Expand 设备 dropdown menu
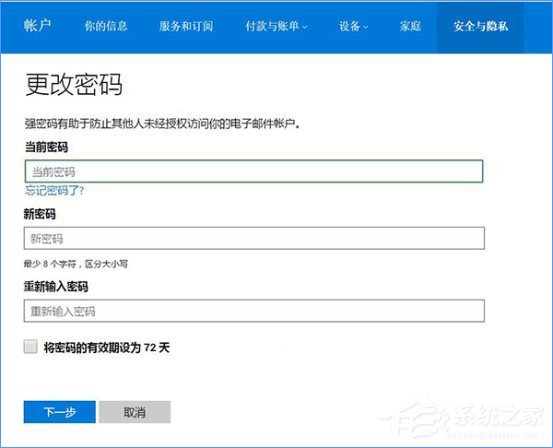Image resolution: width=553 pixels, height=448 pixels. tap(353, 26)
